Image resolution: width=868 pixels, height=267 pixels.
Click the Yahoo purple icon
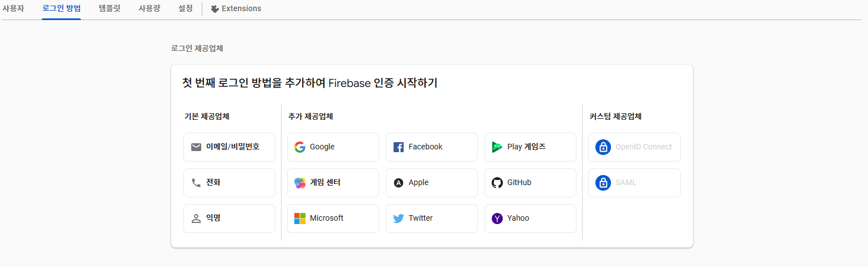tap(497, 219)
